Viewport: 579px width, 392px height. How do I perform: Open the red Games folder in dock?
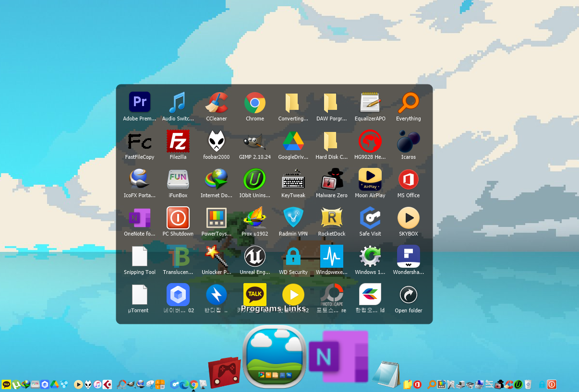point(224,372)
